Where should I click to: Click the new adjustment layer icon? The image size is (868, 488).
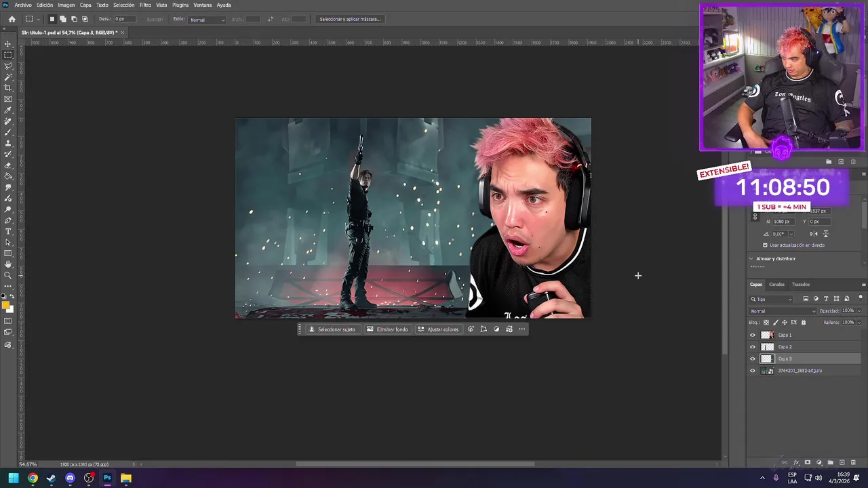(x=819, y=462)
